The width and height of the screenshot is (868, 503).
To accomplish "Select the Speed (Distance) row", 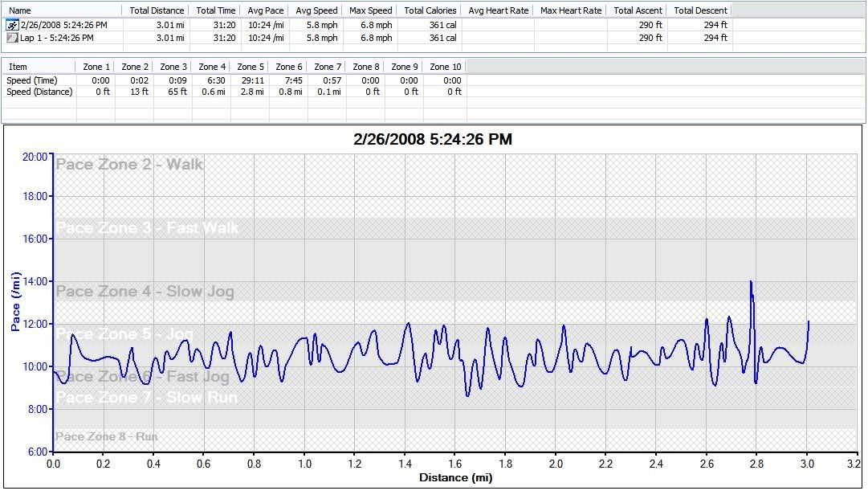I will (39, 92).
